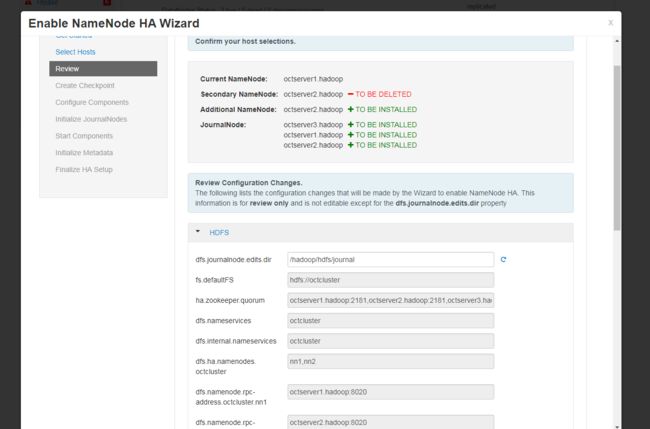Viewport: 650px width, 429px height.
Task: Click the Create Checkpoint step
Action: coord(85,85)
